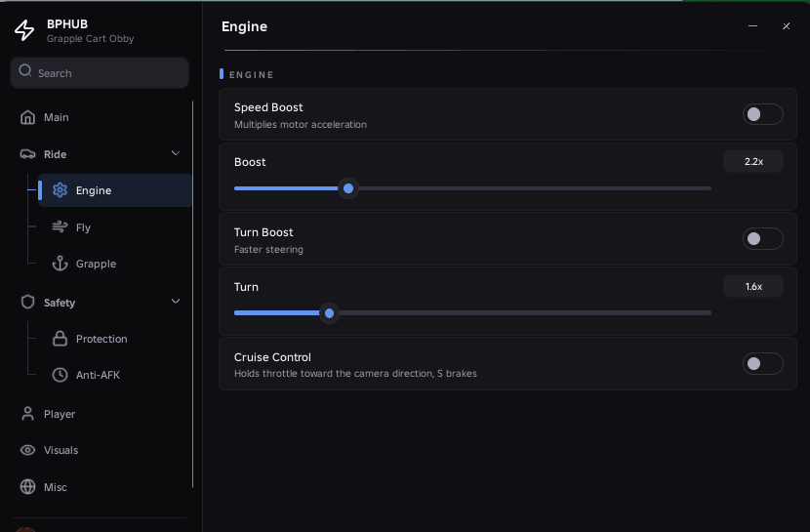Click the search magnifier icon
This screenshot has width=810, height=532.
click(x=25, y=70)
